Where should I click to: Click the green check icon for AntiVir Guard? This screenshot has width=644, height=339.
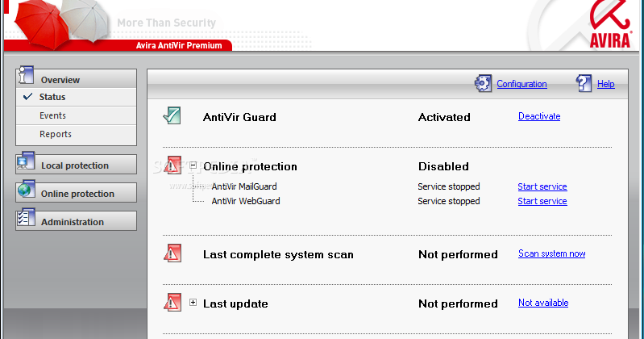click(x=172, y=115)
